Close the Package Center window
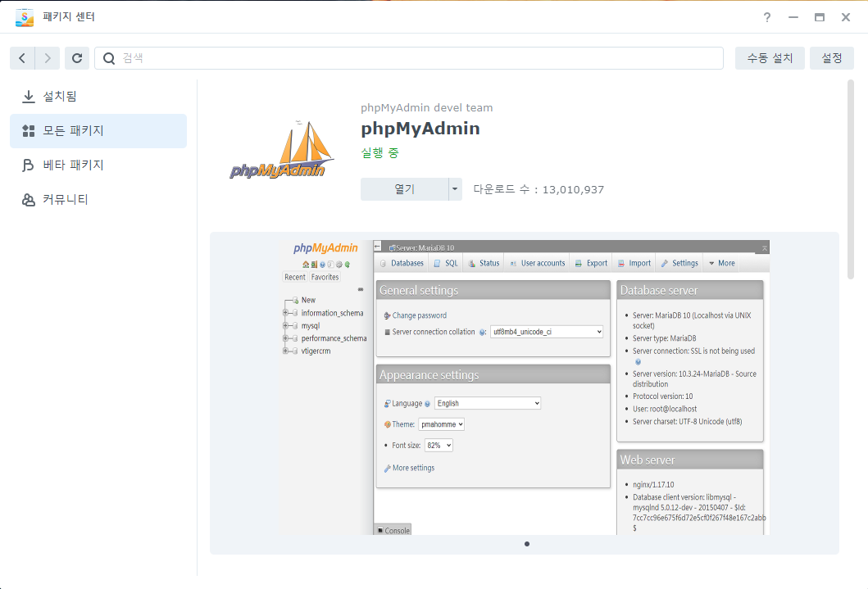Screen dimensions: 868x589 [x=846, y=17]
